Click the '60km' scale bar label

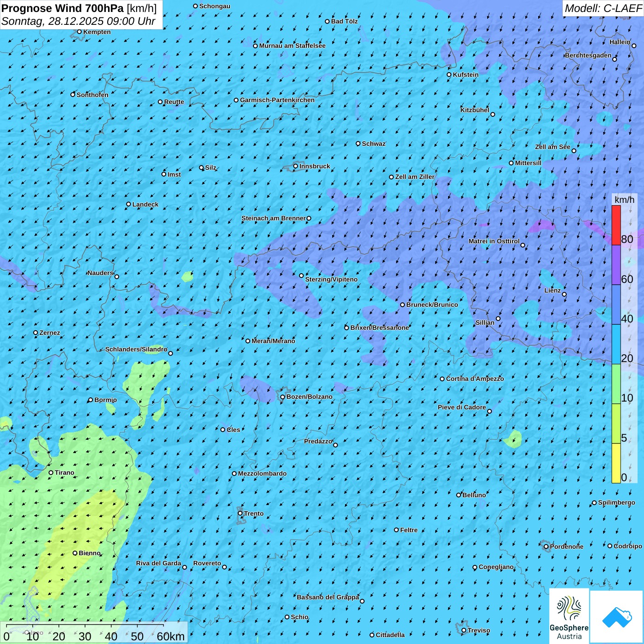(171, 636)
